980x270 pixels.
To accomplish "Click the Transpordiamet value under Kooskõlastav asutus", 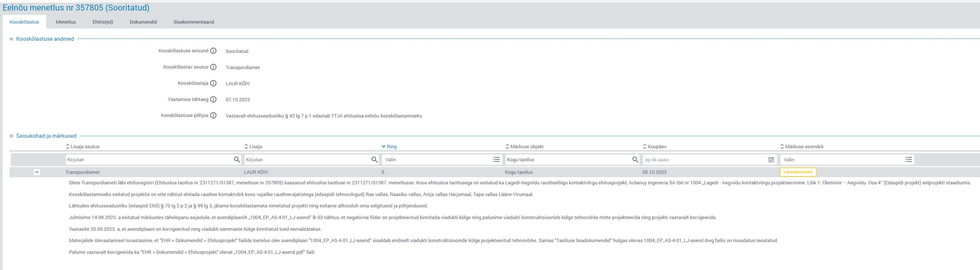I will (243, 67).
